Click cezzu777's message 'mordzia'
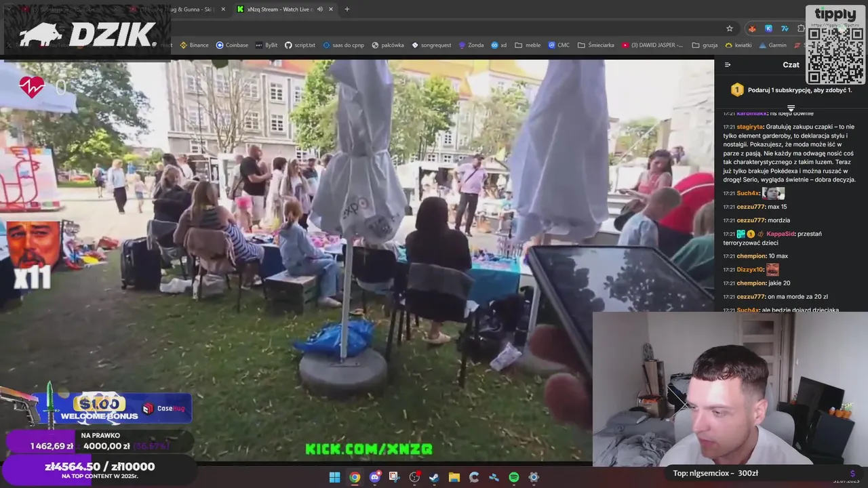 pyautogui.click(x=778, y=220)
